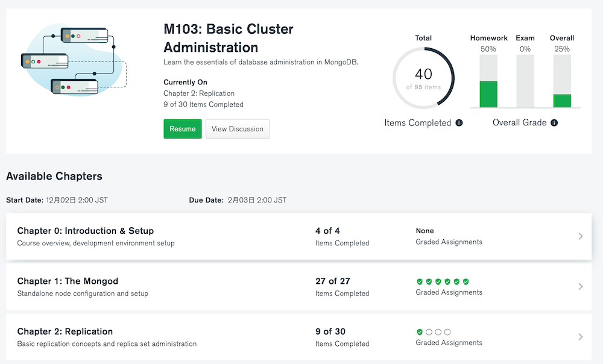Expand Chapter 1: The Mongod chevron
Screen dimensions: 603x364
(580, 286)
